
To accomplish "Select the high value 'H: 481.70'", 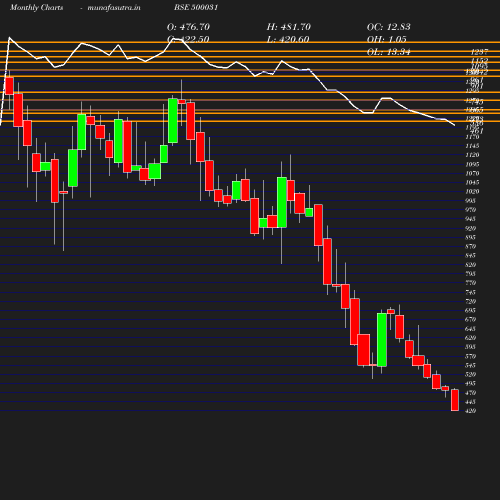I will coord(289,27).
